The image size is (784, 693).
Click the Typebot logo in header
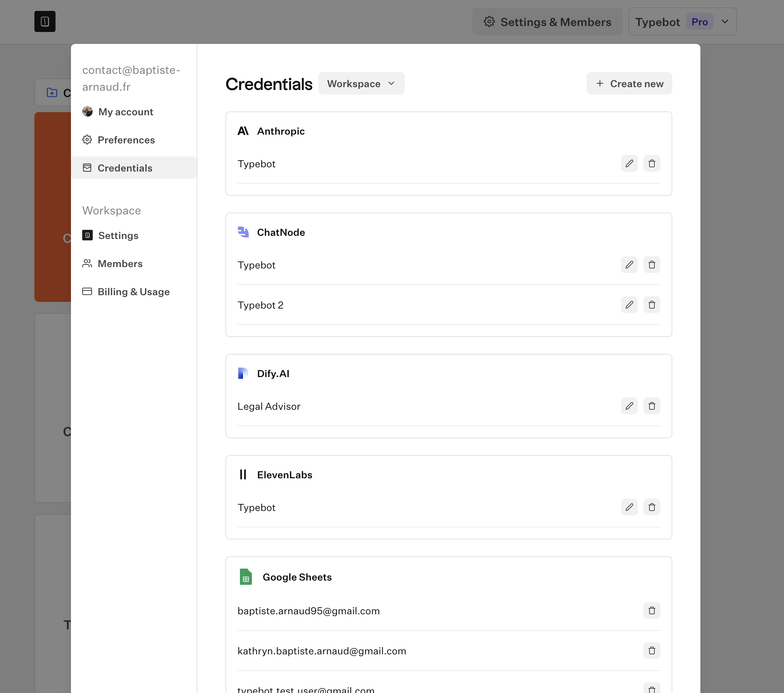pos(45,21)
